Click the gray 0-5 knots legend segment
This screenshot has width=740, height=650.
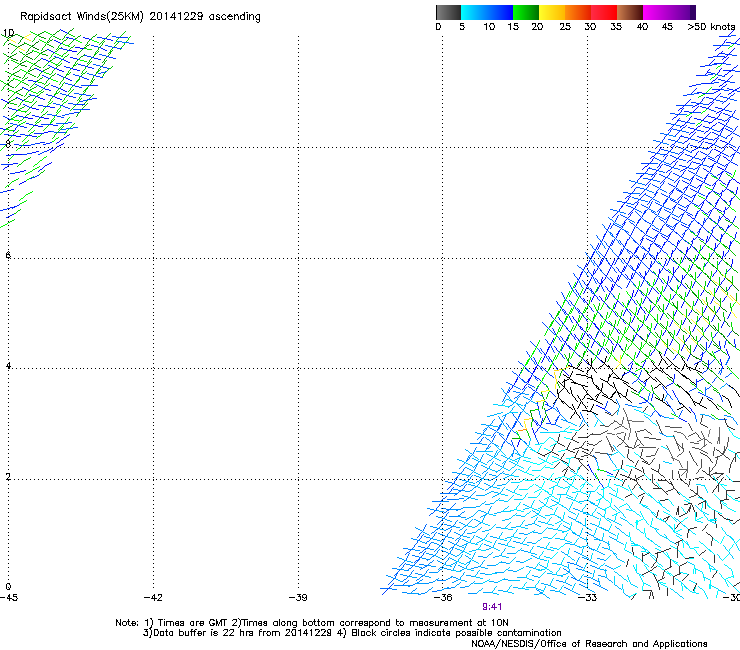(448, 12)
